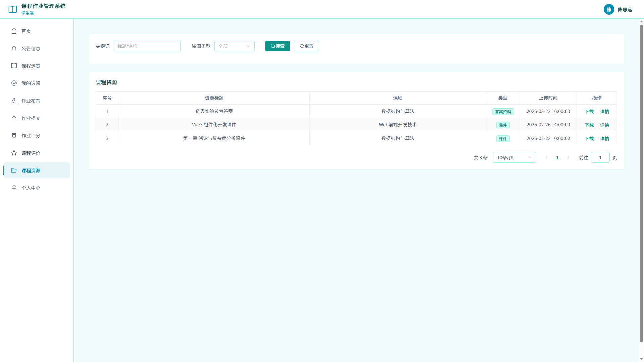
Task: Click the pencil icon for 作业布置
Action: [14, 101]
